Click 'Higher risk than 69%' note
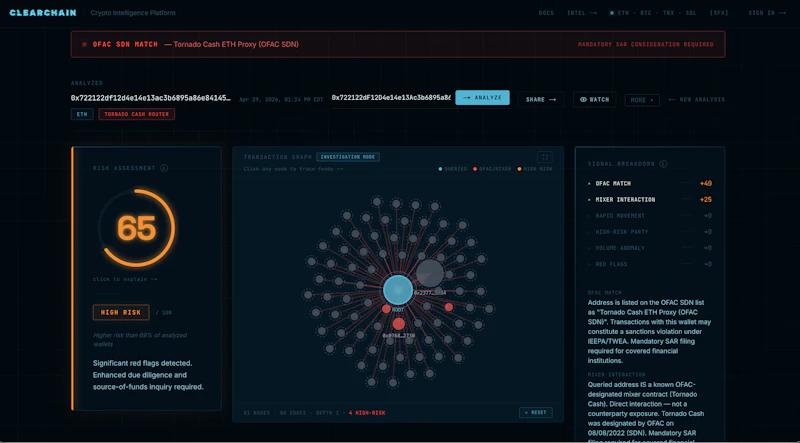 [x=140, y=339]
